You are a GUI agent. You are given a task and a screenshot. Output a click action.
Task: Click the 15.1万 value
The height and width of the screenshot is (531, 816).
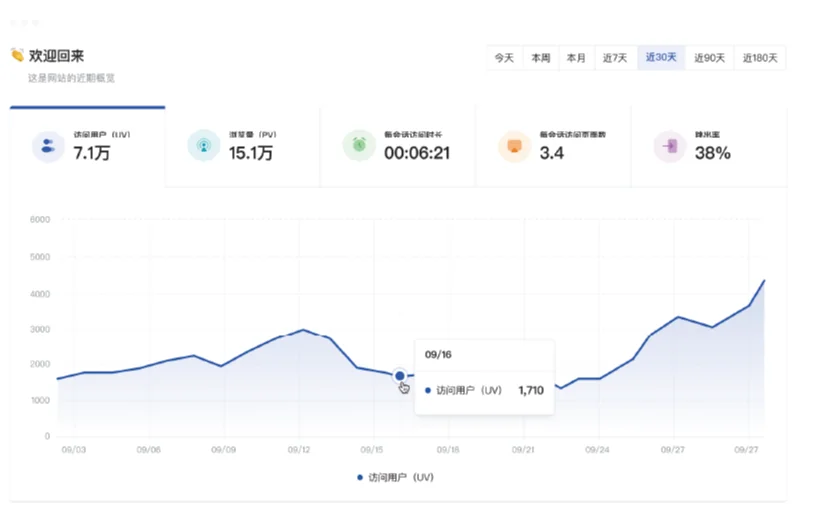tap(251, 153)
